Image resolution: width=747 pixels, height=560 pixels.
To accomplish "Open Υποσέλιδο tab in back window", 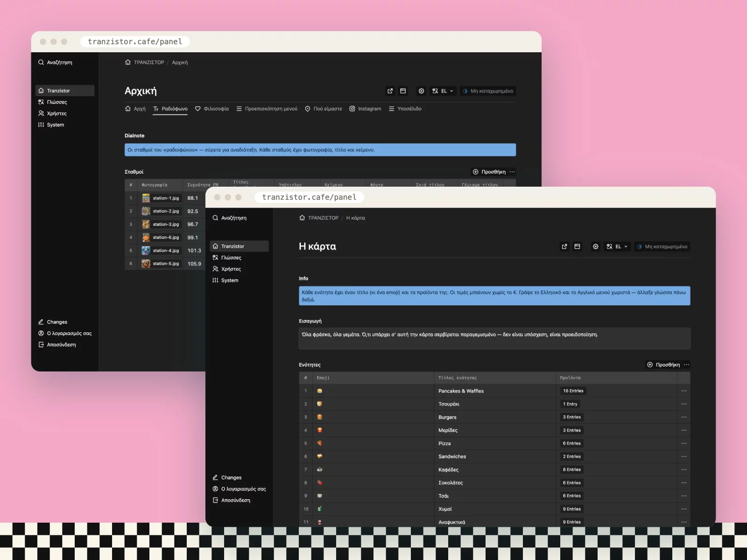I will coord(405,109).
